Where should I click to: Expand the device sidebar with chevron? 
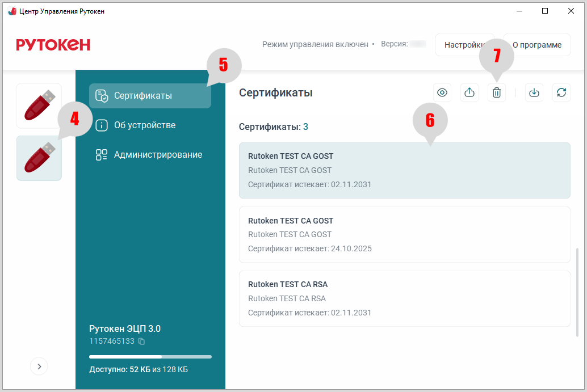[39, 366]
